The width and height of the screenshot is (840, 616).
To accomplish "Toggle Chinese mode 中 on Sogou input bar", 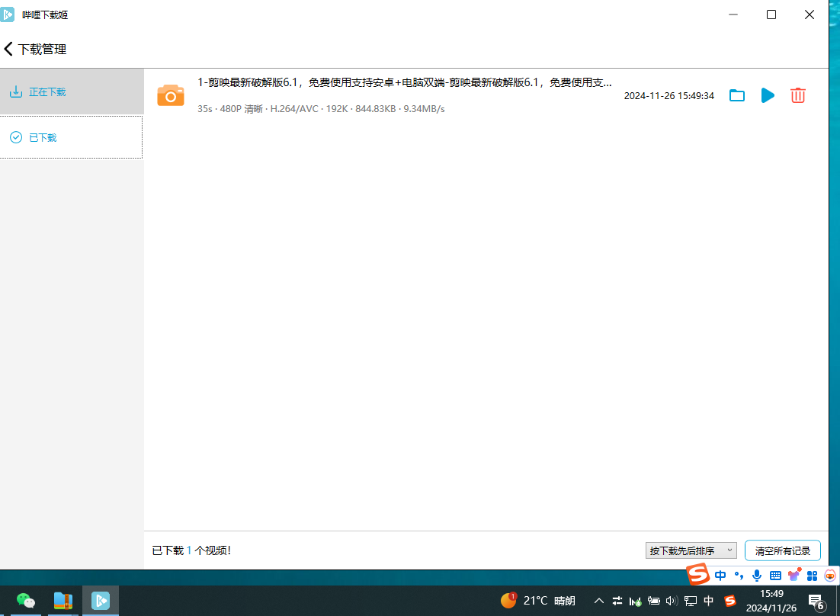I will [720, 576].
